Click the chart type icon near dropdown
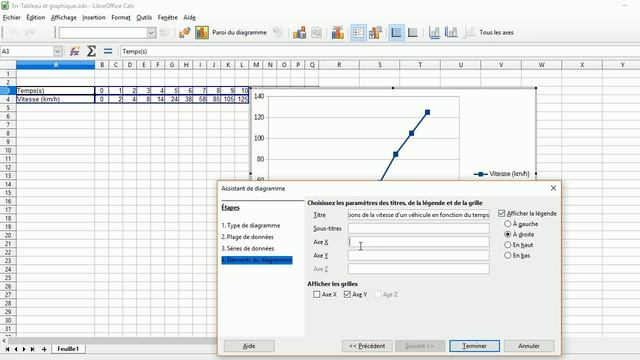Screen dimensions: 640x360 point(184,33)
